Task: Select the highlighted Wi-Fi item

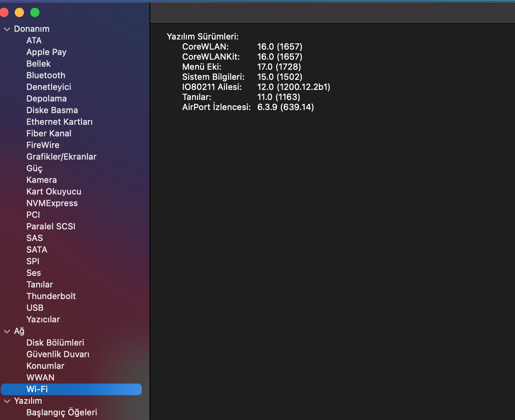Action: pos(37,389)
